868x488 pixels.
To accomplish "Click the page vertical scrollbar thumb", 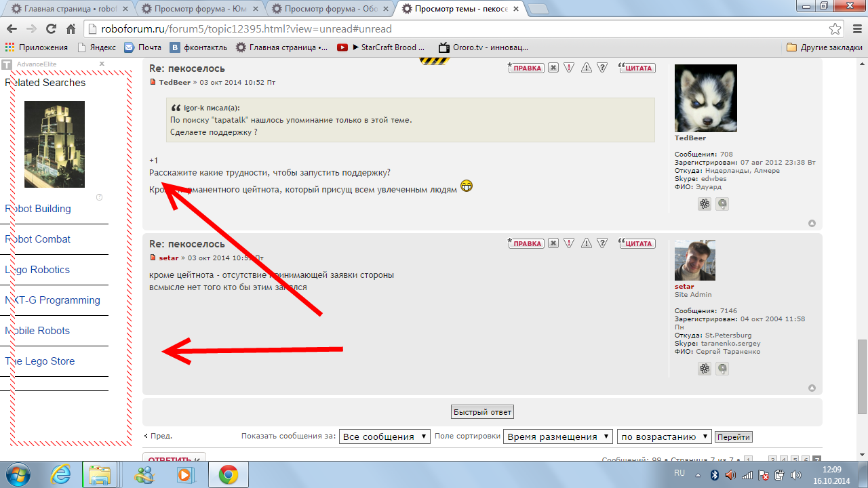I will [x=862, y=376].
